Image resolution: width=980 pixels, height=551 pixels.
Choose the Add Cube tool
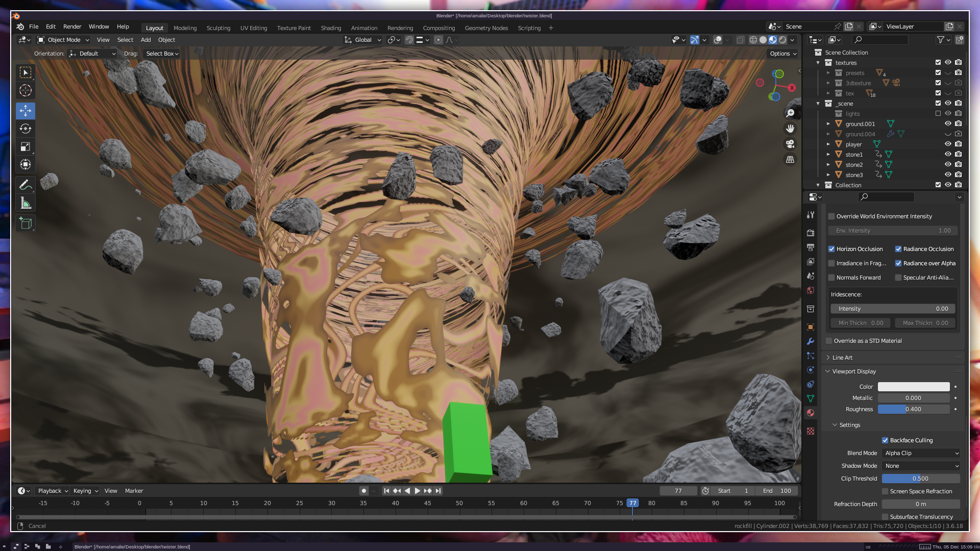tap(26, 223)
